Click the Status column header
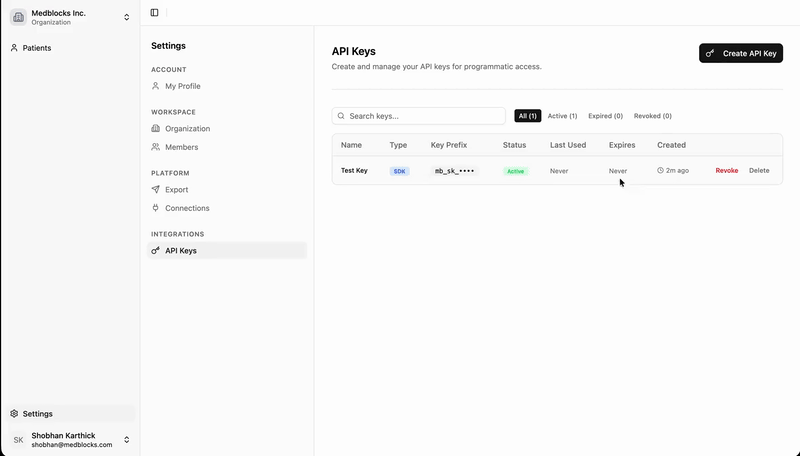 pyautogui.click(x=514, y=145)
